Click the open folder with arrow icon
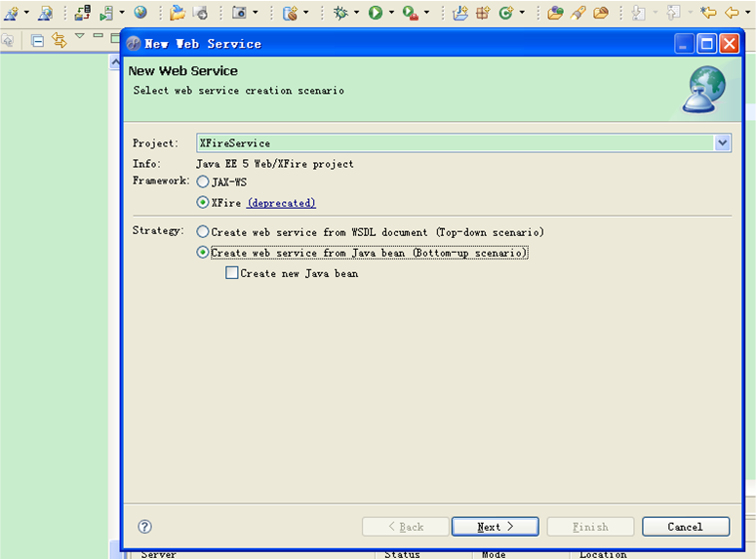Image resolution: width=756 pixels, height=559 pixels. tap(178, 13)
